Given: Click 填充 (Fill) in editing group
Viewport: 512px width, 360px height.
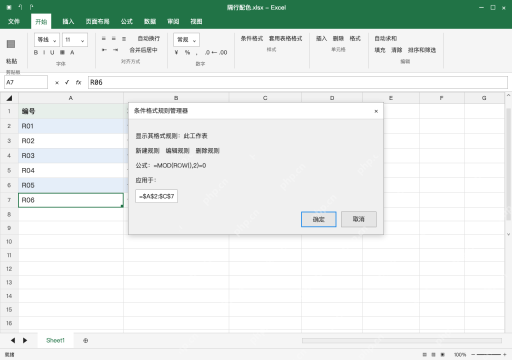Looking at the screenshot, I should click(x=380, y=50).
